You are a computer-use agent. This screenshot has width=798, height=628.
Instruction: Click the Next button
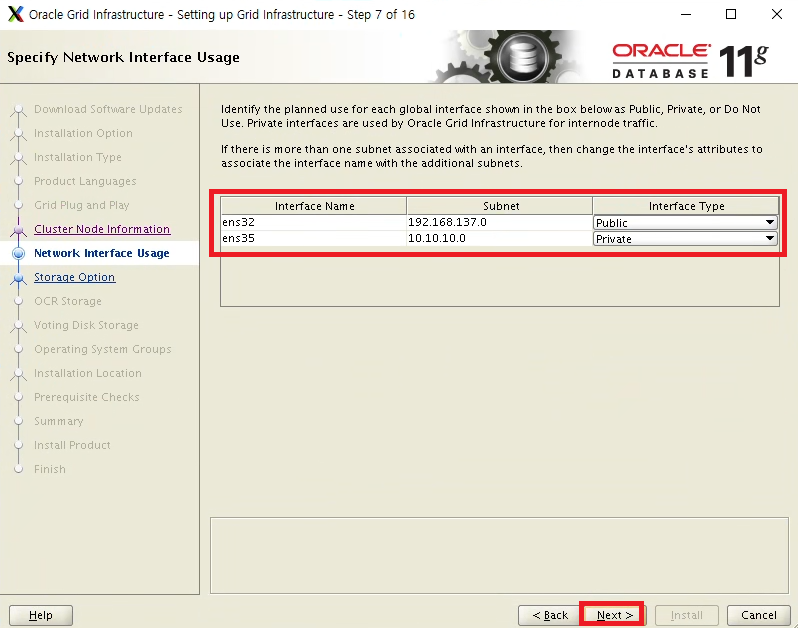click(614, 615)
